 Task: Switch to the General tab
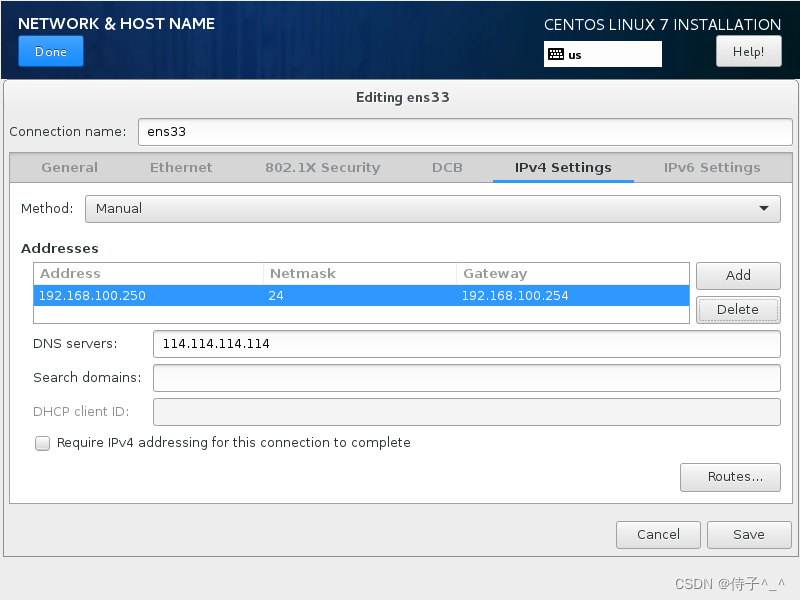point(69,167)
